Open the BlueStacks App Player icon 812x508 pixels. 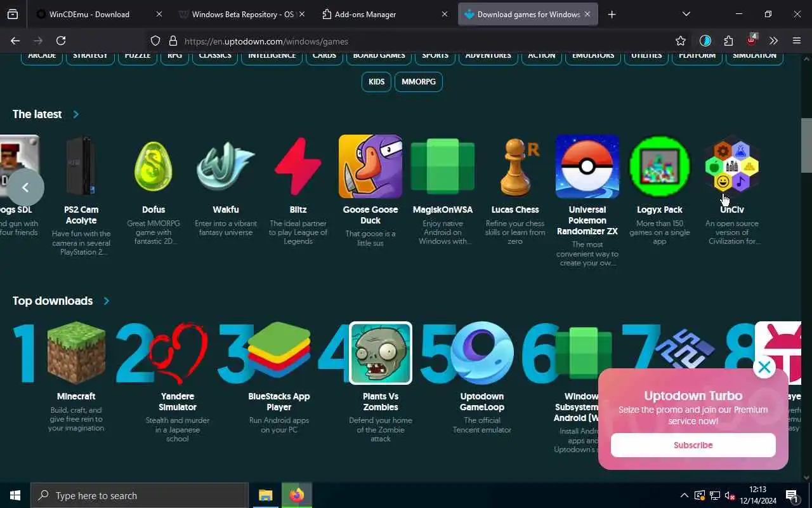click(279, 353)
